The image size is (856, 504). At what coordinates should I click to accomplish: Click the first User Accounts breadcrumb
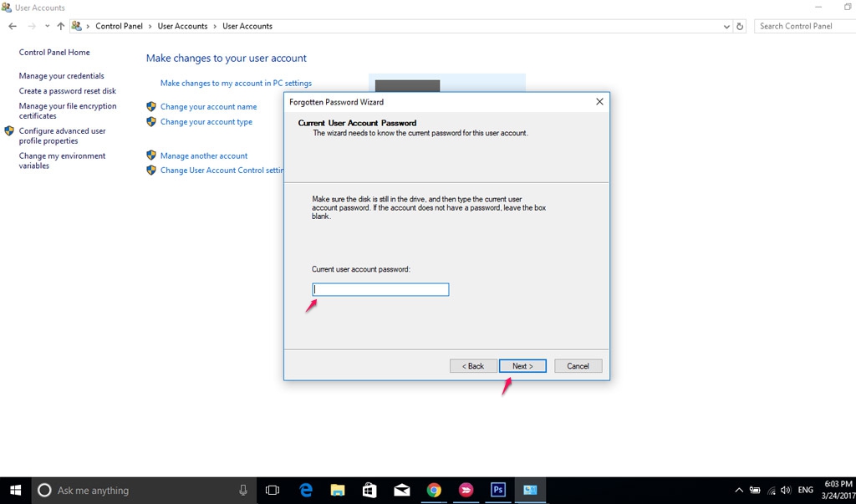[182, 26]
